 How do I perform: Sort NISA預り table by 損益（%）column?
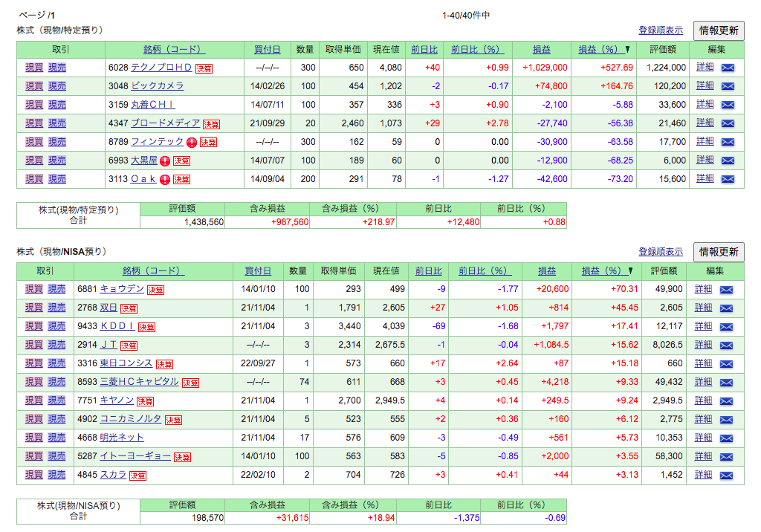[606, 271]
